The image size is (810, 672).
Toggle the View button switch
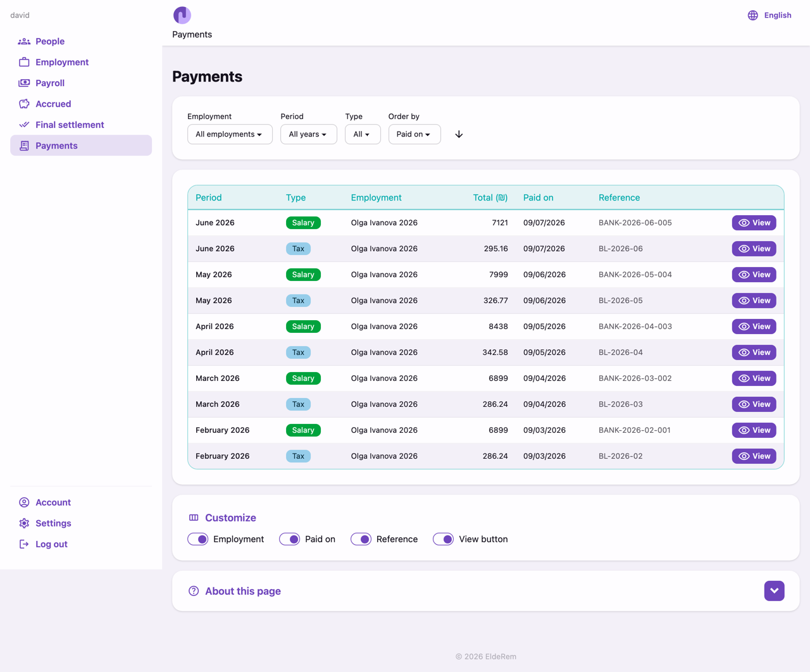click(x=444, y=539)
